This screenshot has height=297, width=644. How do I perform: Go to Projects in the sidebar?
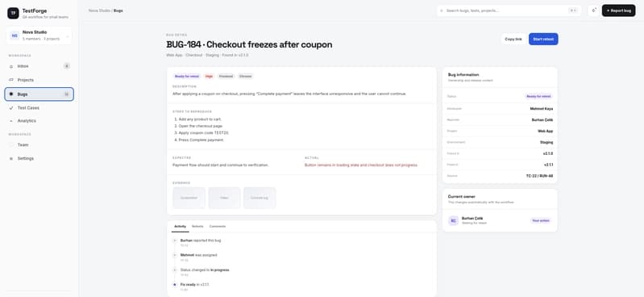point(39,80)
